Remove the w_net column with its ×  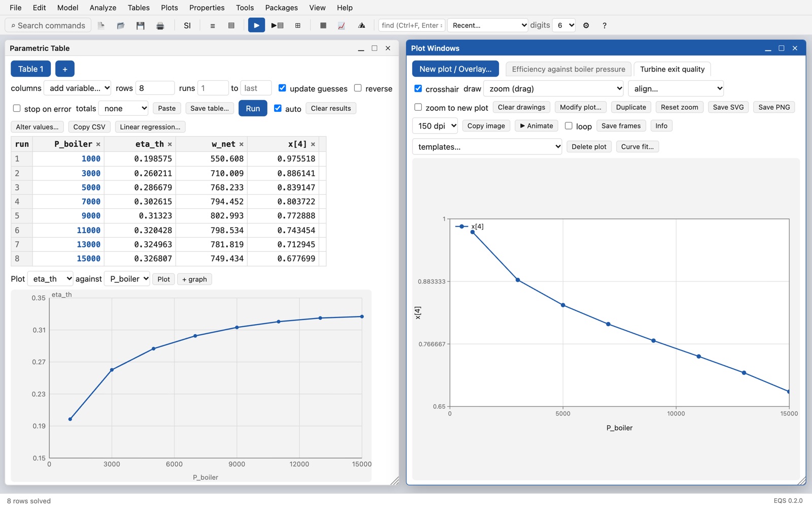[x=241, y=145]
